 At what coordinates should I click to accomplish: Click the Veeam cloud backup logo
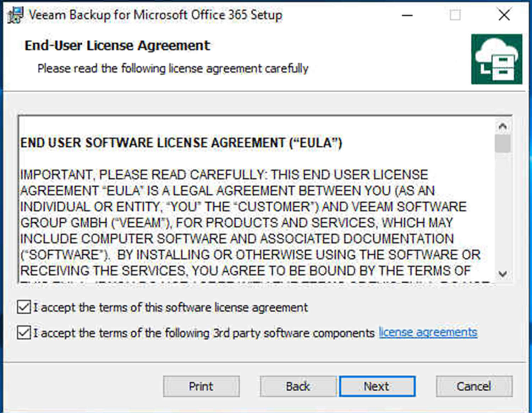[x=497, y=59]
